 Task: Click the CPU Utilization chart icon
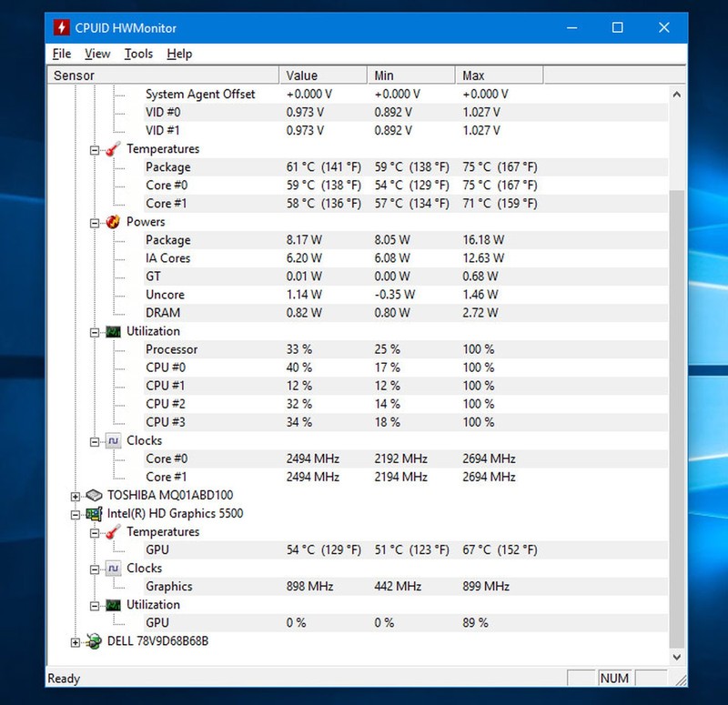[113, 331]
